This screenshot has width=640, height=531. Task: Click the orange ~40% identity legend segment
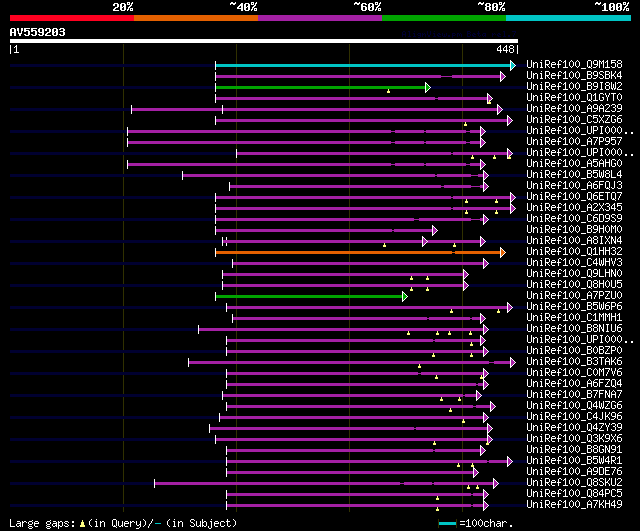point(196,18)
